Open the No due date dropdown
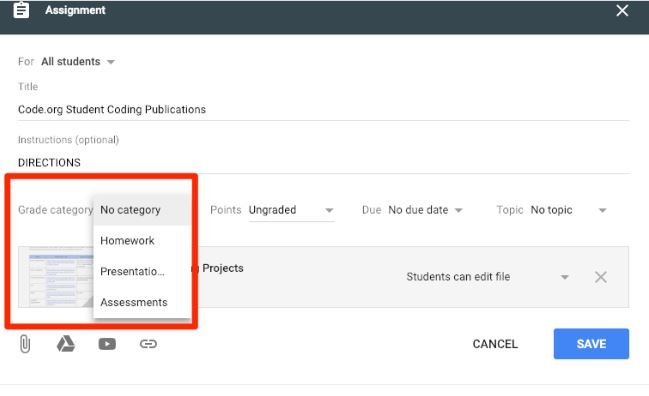The height and width of the screenshot is (396, 649). coord(425,210)
